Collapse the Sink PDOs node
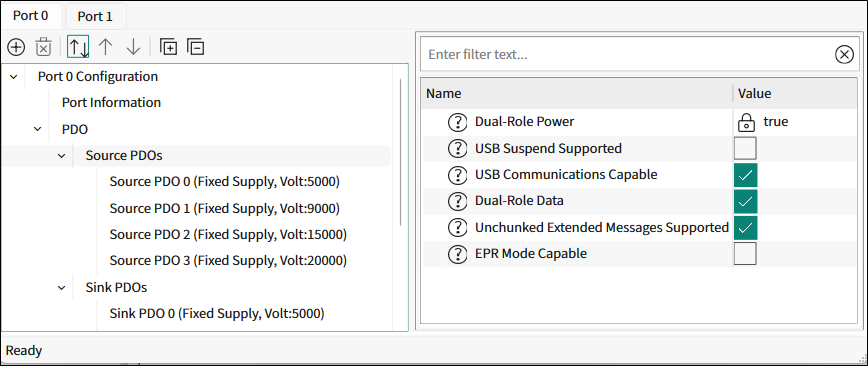 tap(61, 287)
